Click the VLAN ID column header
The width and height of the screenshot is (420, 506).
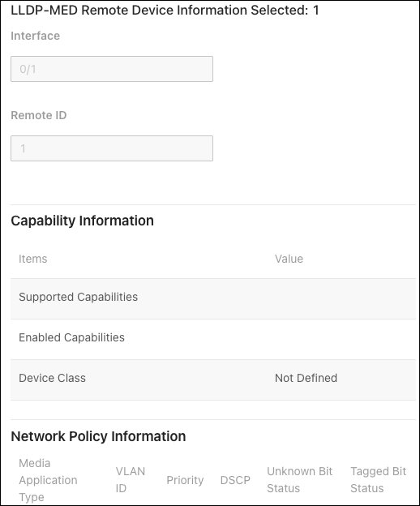coord(131,480)
